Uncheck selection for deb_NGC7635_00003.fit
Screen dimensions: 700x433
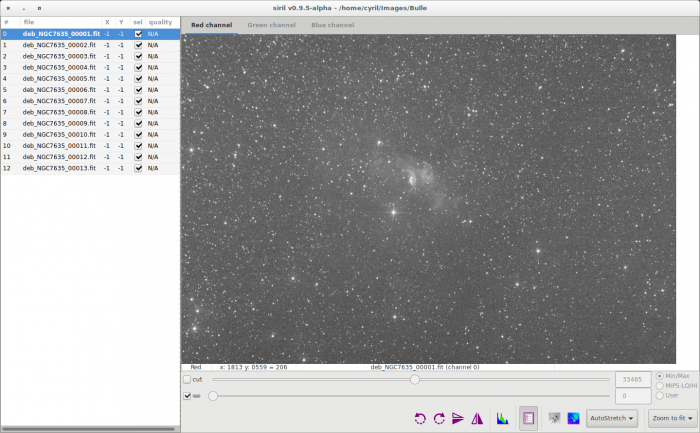click(x=138, y=56)
